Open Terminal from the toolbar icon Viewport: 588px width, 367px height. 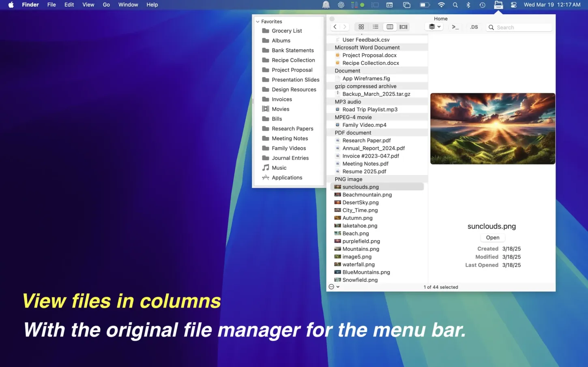(455, 27)
